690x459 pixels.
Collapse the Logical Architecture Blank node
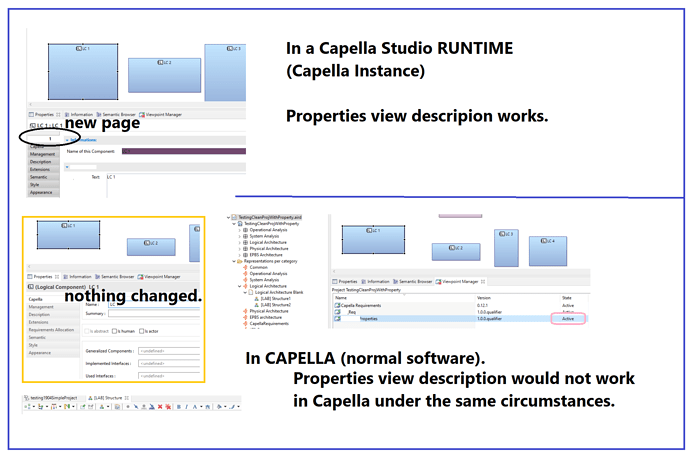click(x=245, y=292)
